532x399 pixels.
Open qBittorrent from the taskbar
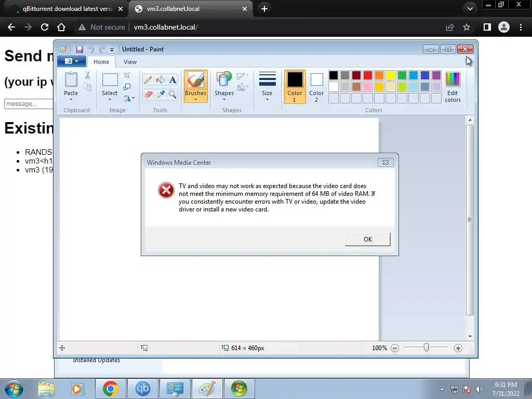pos(142,389)
